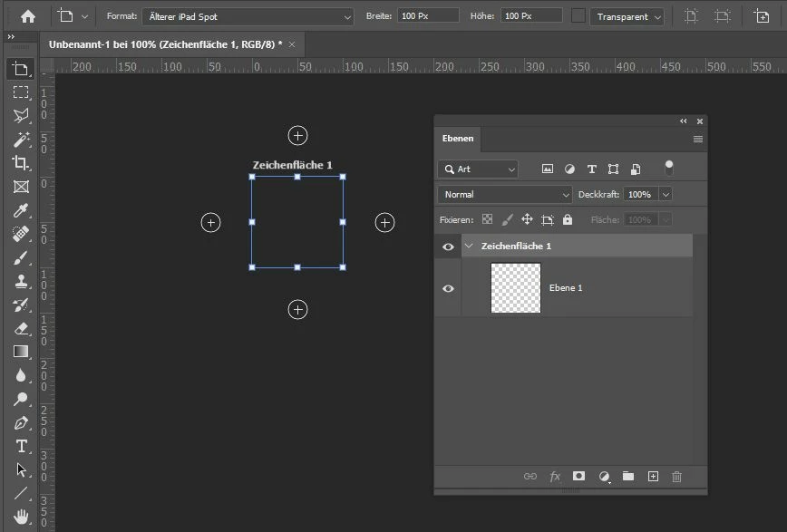Viewport: 787px width, 532px height.
Task: Switch to the Ebenen panel tab
Action: pos(458,139)
